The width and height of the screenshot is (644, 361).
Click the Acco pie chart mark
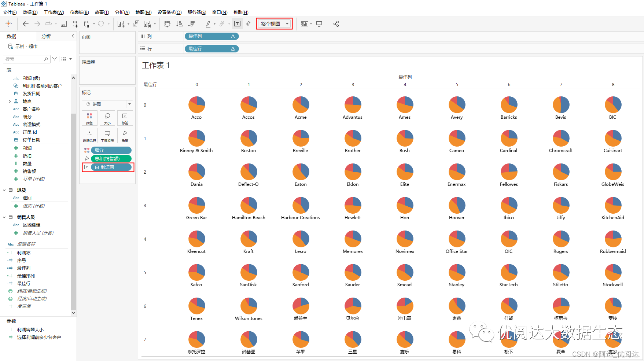(x=197, y=104)
